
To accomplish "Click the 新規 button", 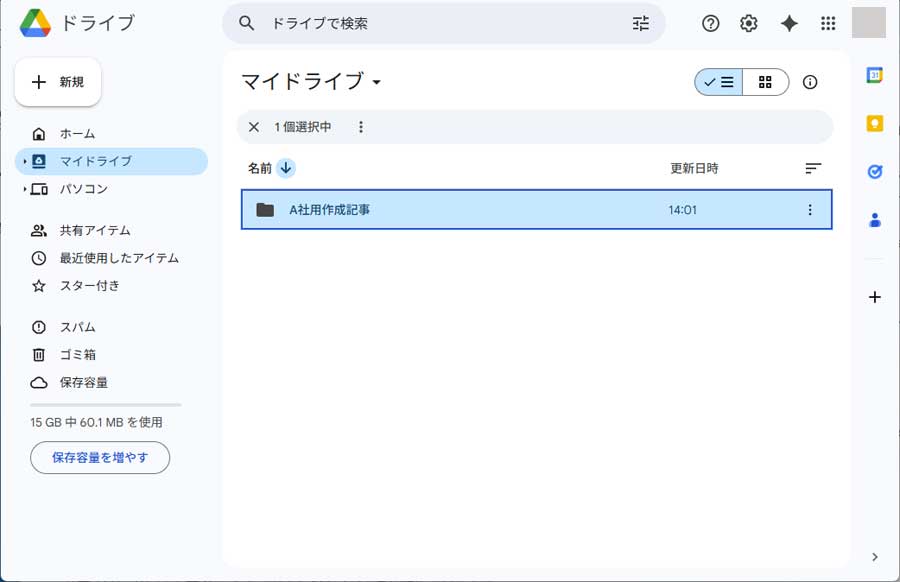I will pyautogui.click(x=58, y=82).
